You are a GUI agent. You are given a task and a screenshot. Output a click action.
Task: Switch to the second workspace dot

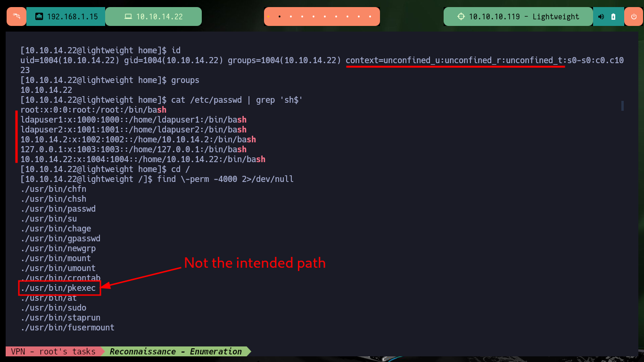280,16
